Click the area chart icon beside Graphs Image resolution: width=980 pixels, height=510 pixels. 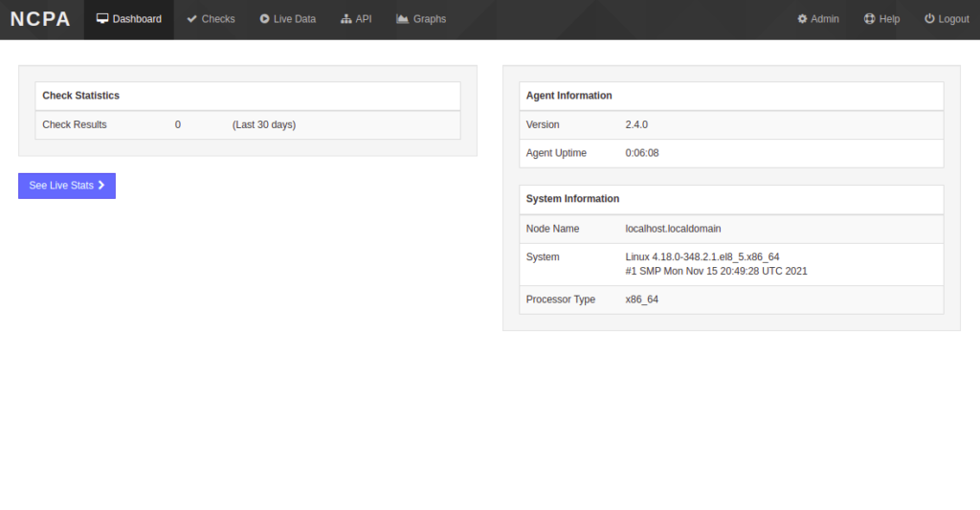coord(402,19)
